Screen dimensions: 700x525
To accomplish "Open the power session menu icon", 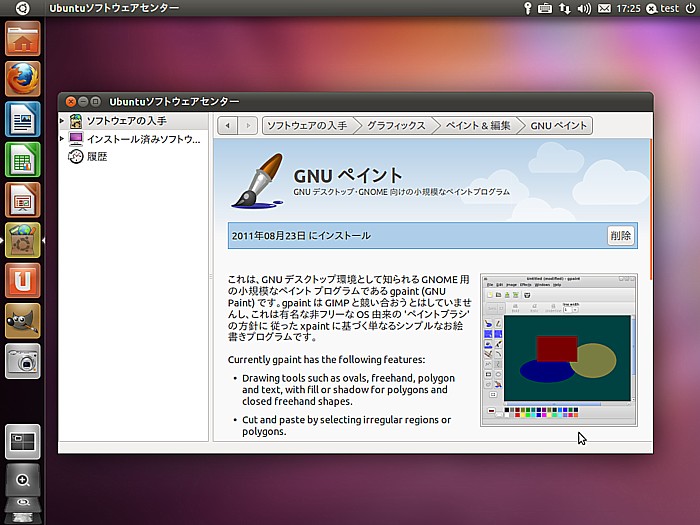I will [x=690, y=8].
